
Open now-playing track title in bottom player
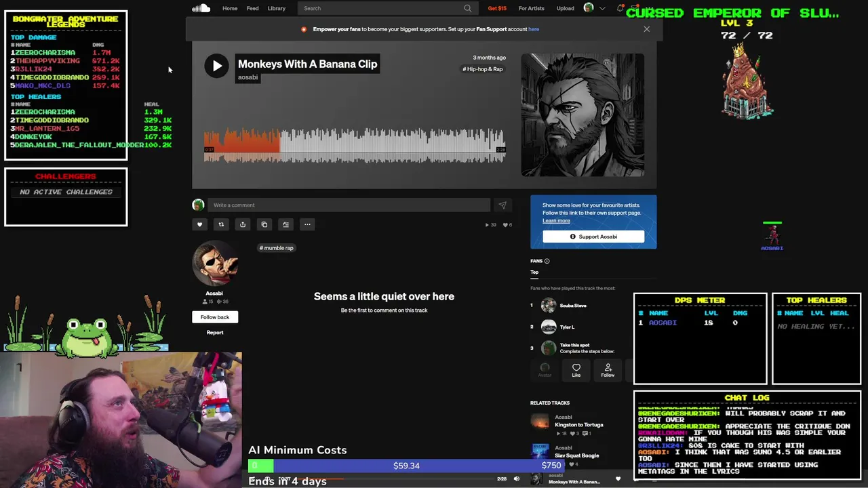click(574, 482)
